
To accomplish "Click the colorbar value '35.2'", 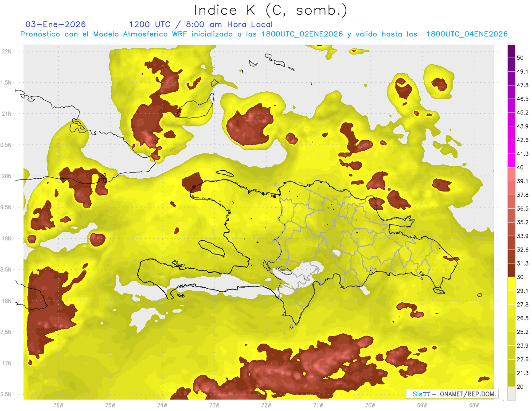I will 523,222.
